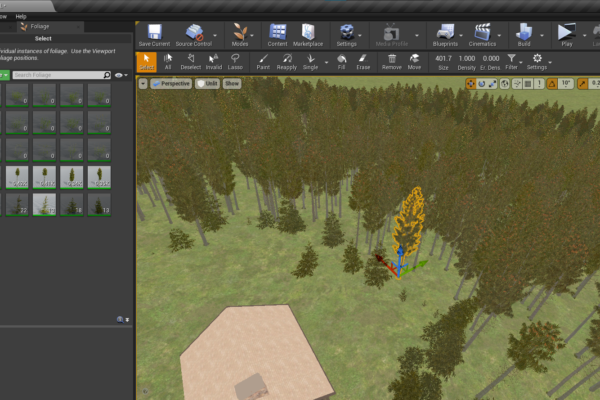
Task: Click the Build icon
Action: point(524,32)
